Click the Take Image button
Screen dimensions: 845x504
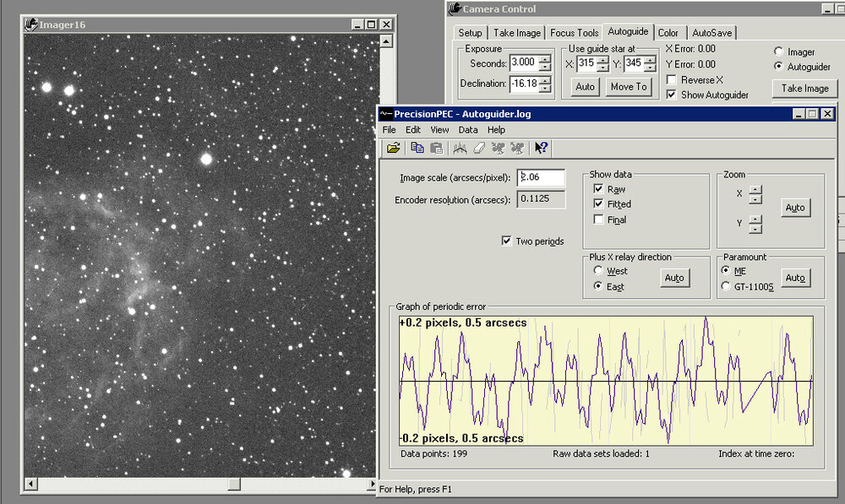tap(804, 89)
